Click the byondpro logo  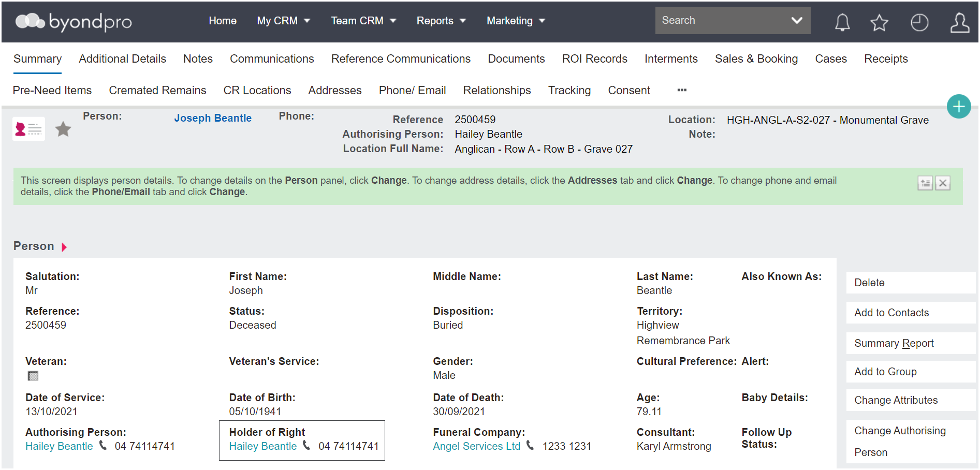pyautogui.click(x=74, y=21)
